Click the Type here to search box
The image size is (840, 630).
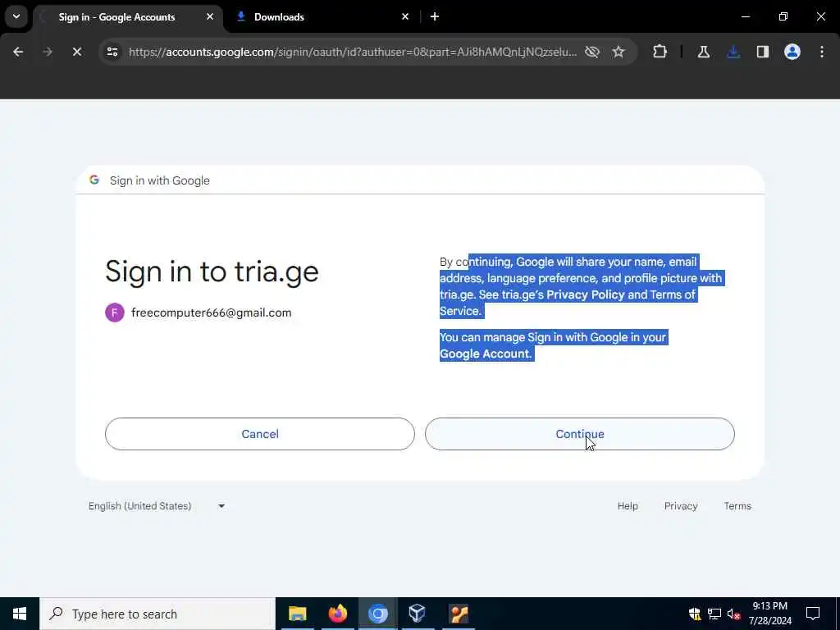157,614
